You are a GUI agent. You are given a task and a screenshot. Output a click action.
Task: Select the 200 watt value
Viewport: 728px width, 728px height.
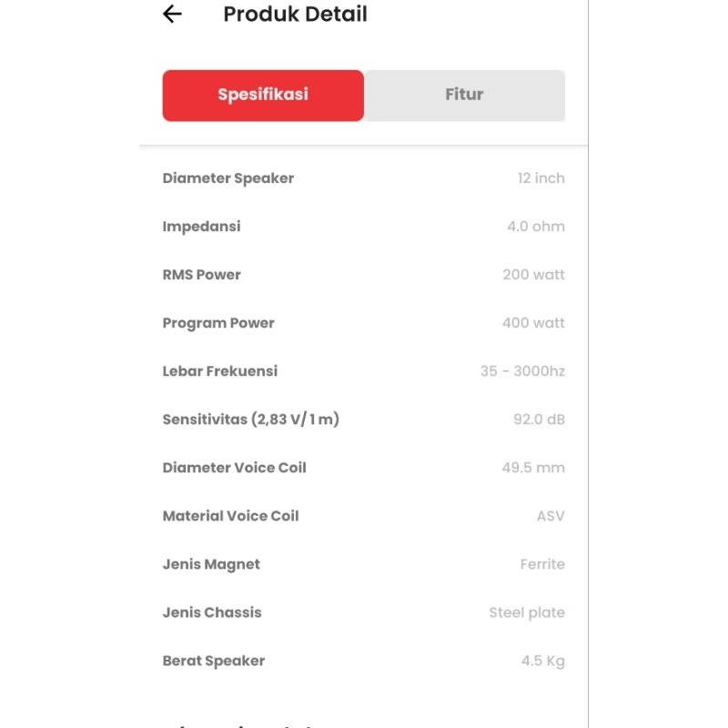pos(533,275)
